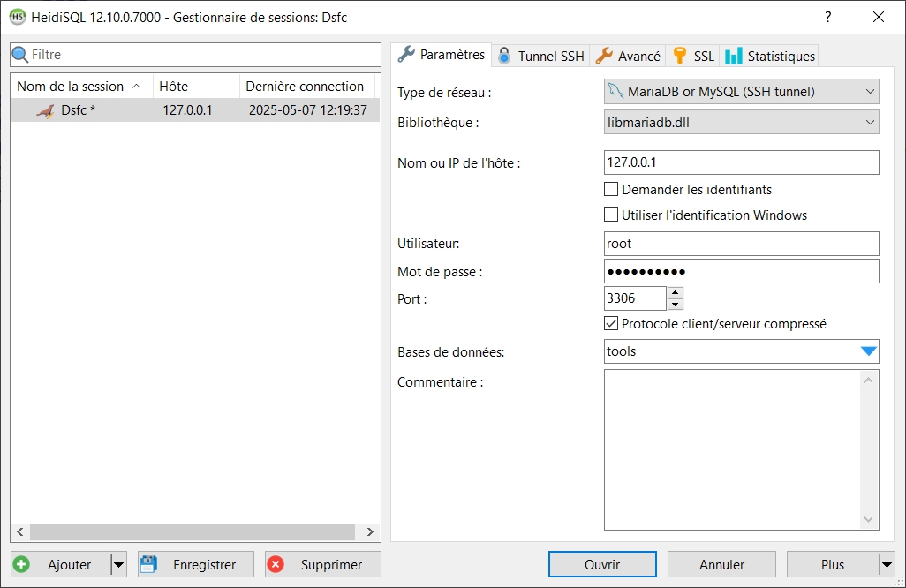Image resolution: width=906 pixels, height=588 pixels.
Task: Click the magnifying glass in the Filtre box
Action: [x=19, y=55]
